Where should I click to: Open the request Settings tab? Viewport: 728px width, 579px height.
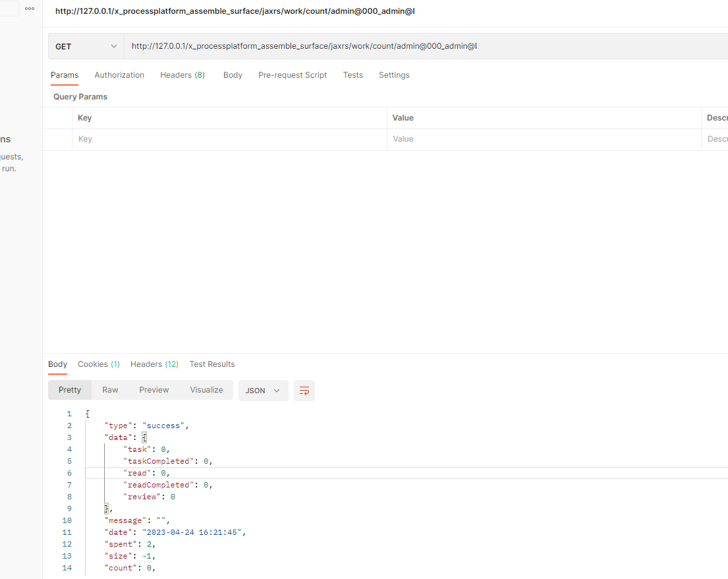point(394,75)
